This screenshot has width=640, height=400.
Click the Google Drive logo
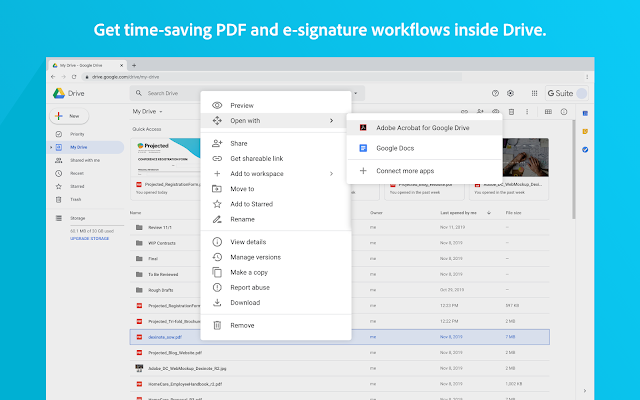tap(60, 93)
